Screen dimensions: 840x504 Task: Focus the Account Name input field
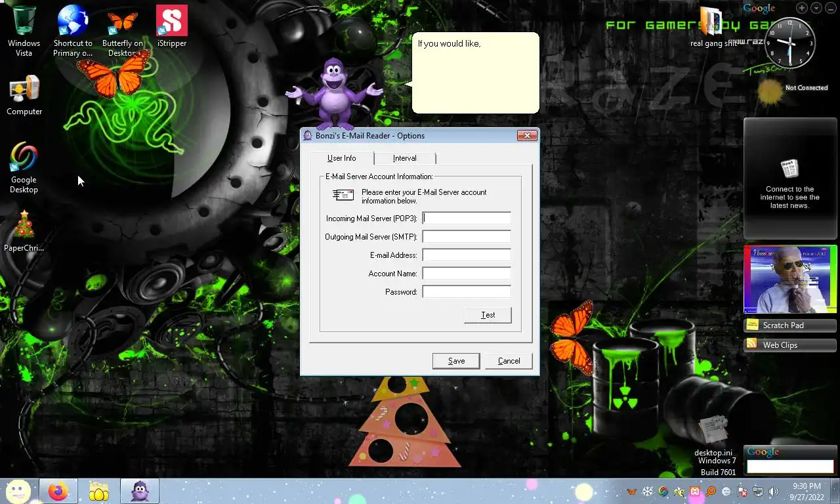(x=467, y=274)
